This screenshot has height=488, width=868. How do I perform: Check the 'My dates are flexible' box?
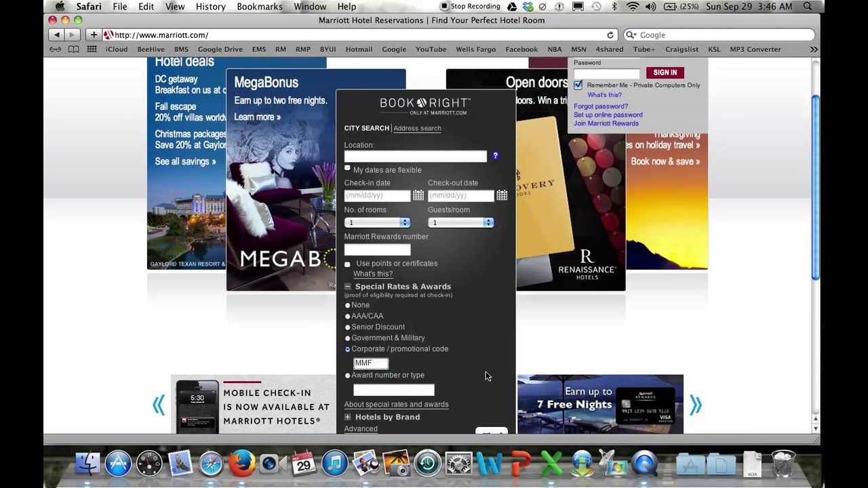click(x=348, y=169)
